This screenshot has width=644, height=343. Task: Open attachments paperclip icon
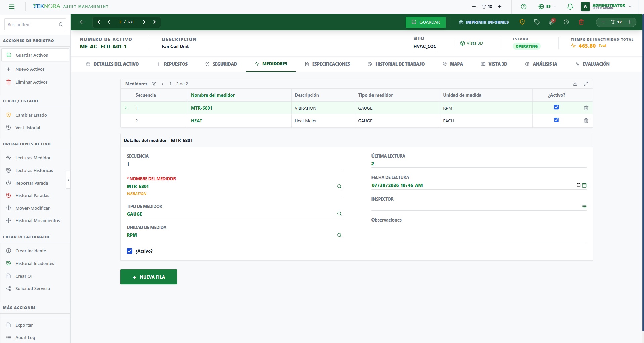click(x=552, y=22)
